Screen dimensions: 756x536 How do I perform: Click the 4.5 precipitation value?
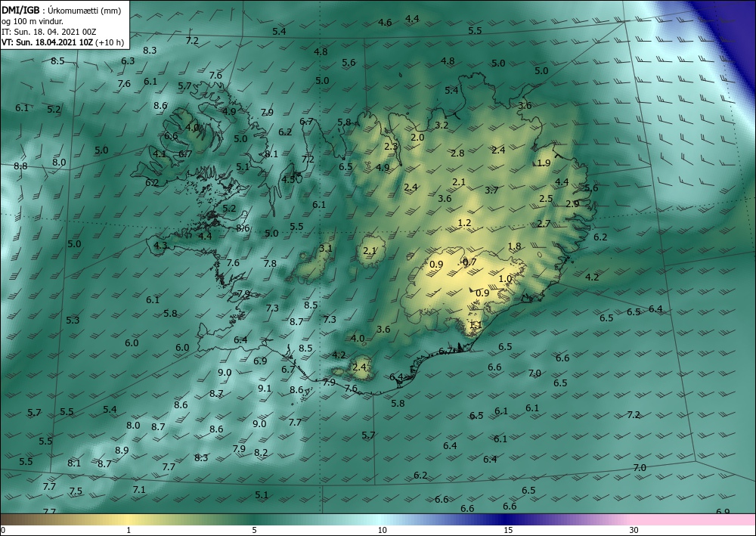tap(288, 179)
